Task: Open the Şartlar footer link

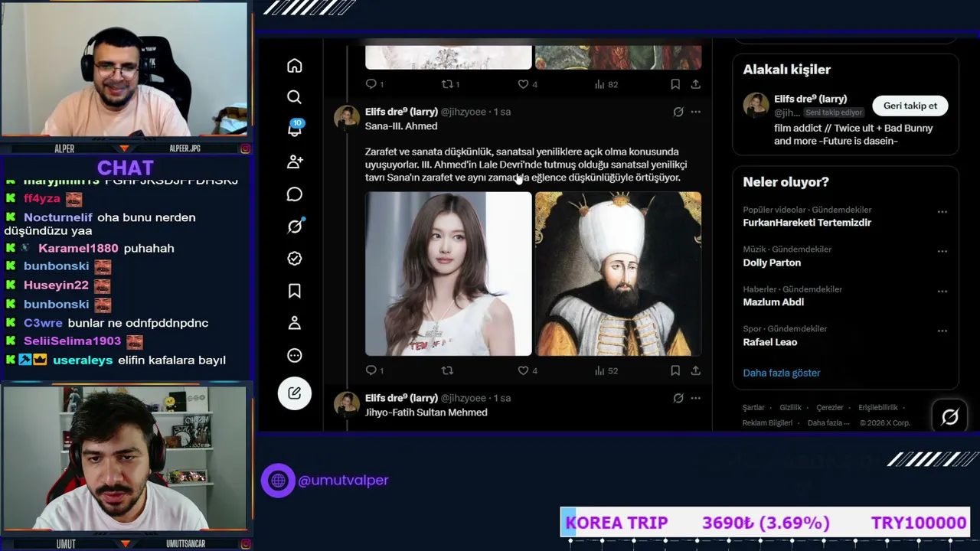Action: 753,408
